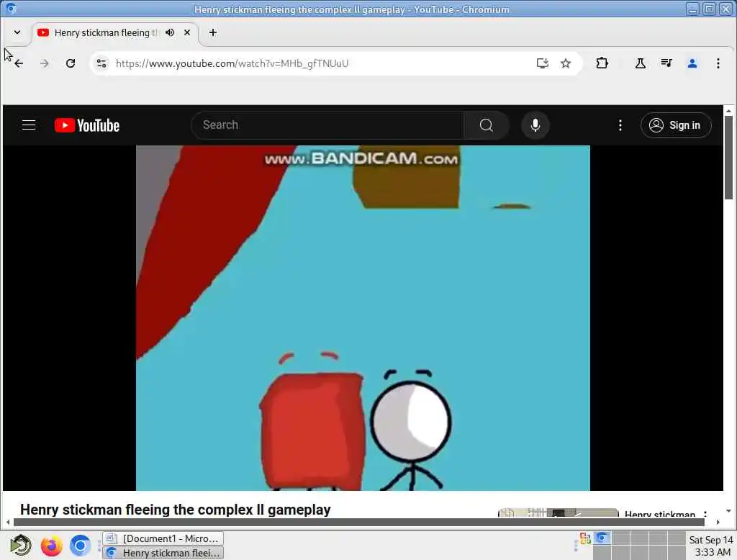This screenshot has height=560, width=737.
Task: Bookmark this page with the star icon
Action: 566,63
